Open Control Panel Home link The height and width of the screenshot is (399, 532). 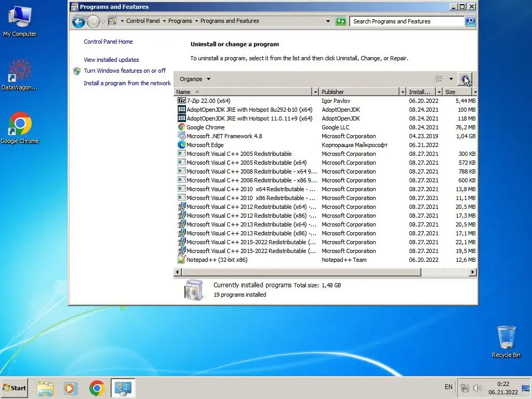[108, 42]
